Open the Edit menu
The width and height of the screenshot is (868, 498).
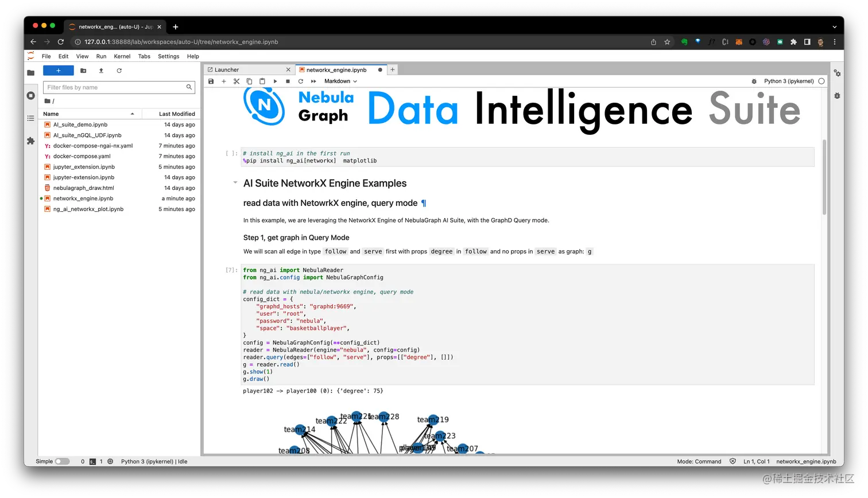(63, 56)
